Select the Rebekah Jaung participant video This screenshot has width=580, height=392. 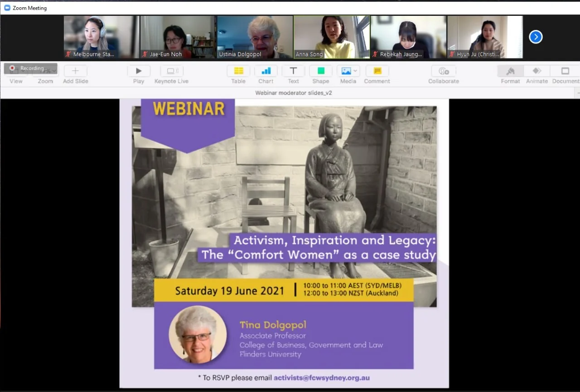click(409, 37)
